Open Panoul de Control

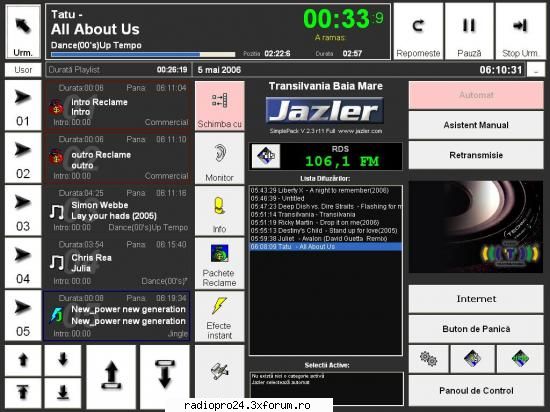(x=476, y=391)
